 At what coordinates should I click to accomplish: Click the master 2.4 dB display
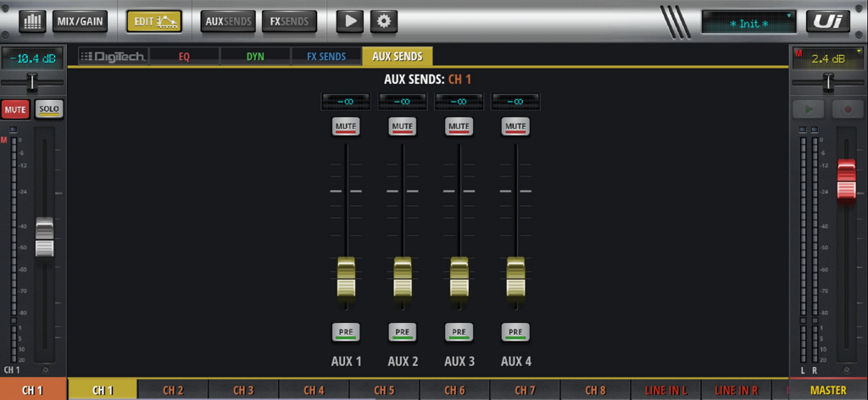pyautogui.click(x=828, y=58)
